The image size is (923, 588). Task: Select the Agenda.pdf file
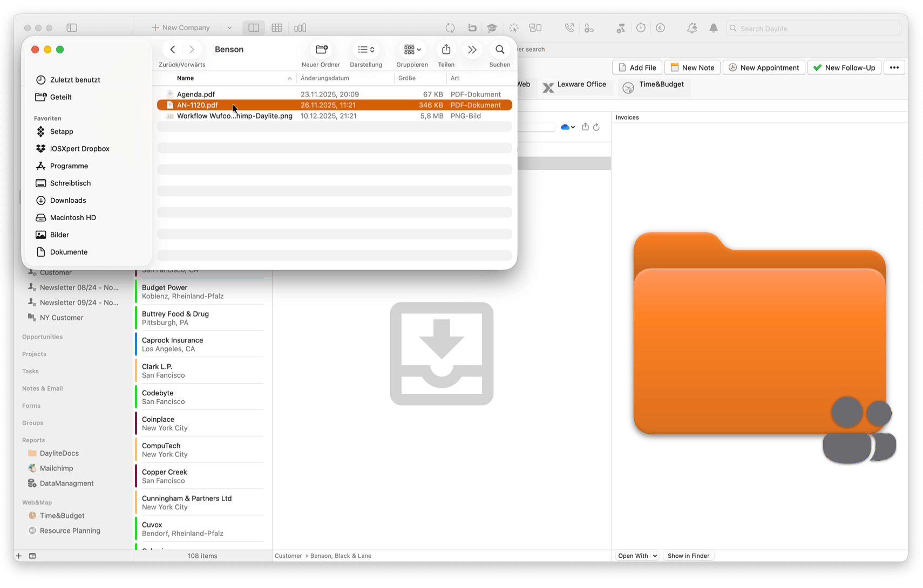click(335, 94)
